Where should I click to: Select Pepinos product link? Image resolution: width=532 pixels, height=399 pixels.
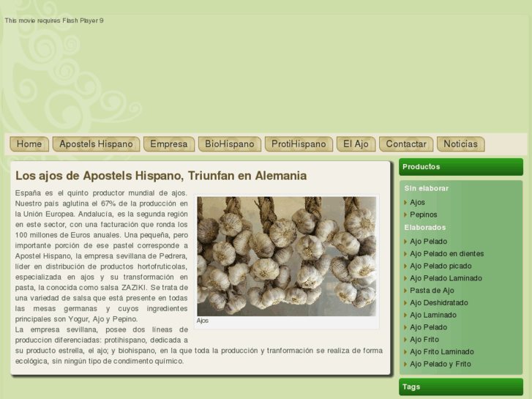coord(424,215)
